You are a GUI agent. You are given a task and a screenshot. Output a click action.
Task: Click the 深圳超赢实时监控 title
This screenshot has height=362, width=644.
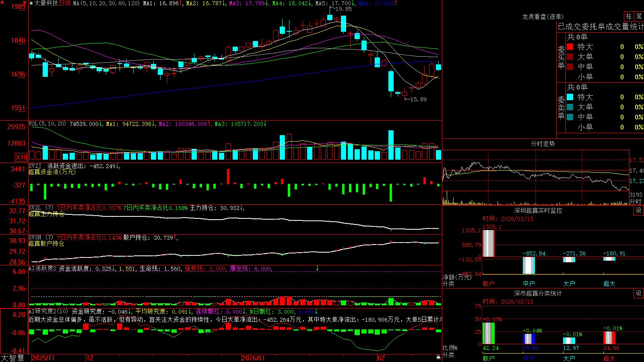(x=538, y=210)
